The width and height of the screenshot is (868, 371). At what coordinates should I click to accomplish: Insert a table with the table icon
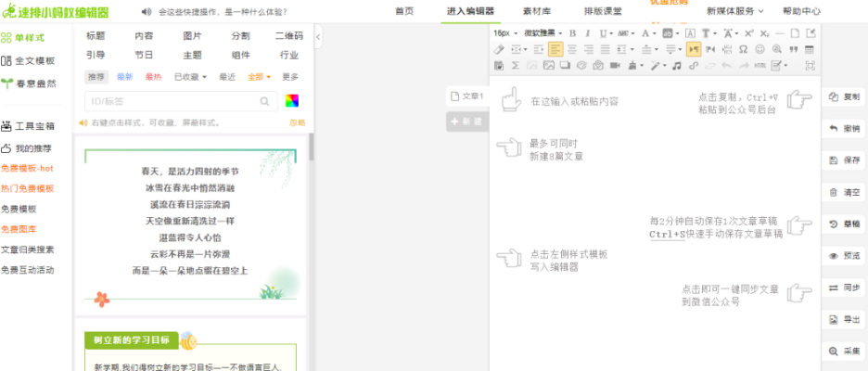810,49
